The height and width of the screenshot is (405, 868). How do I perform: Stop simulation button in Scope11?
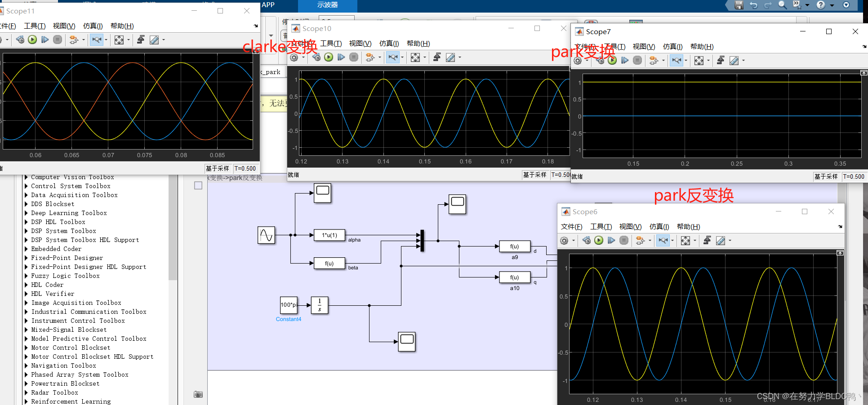coord(58,40)
